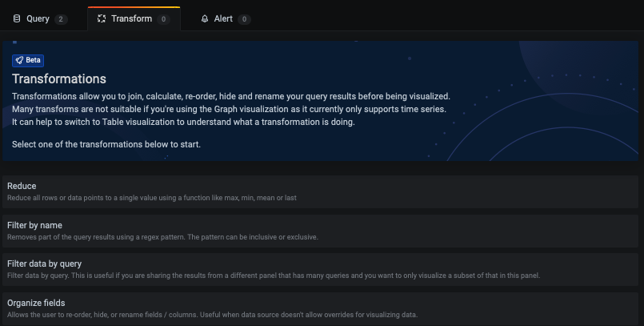This screenshot has height=326, width=644.
Task: Click the Beta label text
Action: (33, 60)
